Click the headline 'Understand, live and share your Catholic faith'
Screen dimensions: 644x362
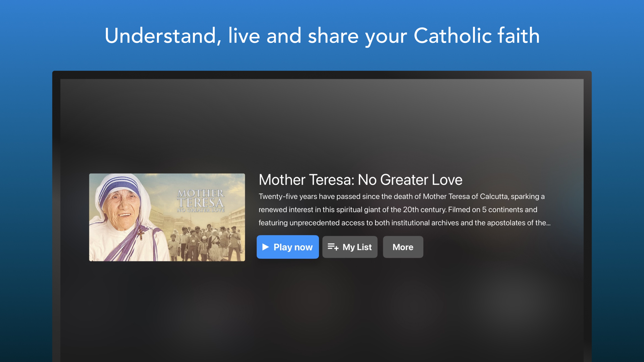point(322,36)
